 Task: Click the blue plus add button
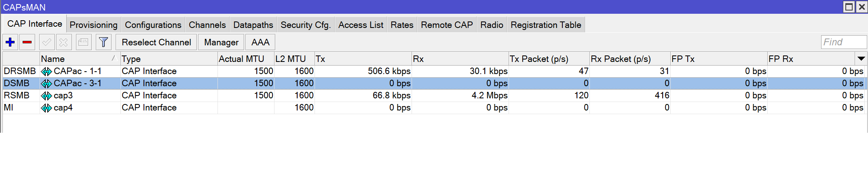point(11,42)
